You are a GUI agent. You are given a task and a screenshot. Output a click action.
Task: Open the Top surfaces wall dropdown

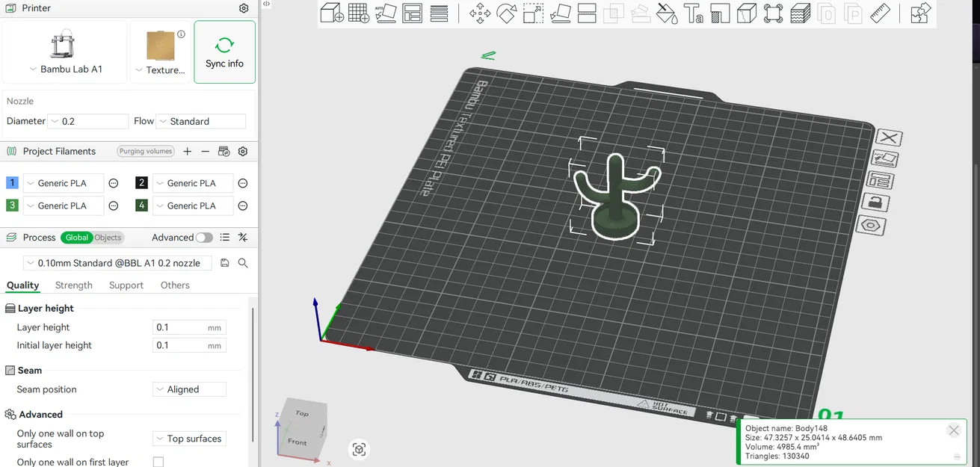(189, 439)
